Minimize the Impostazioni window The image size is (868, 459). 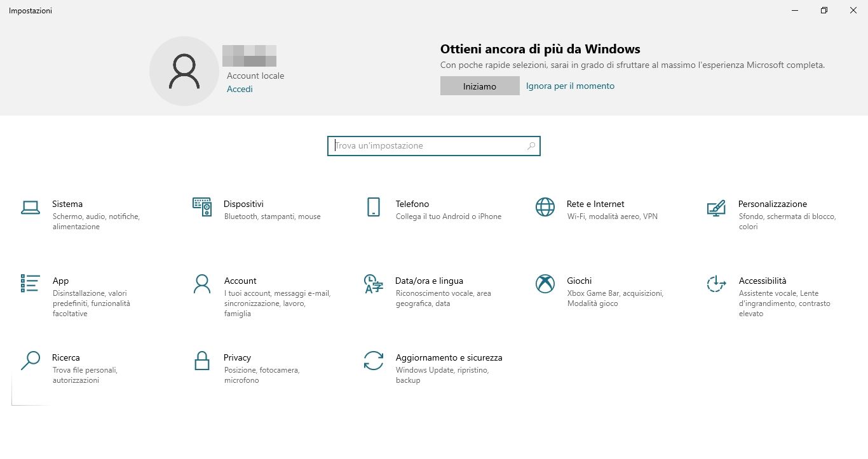pyautogui.click(x=795, y=10)
